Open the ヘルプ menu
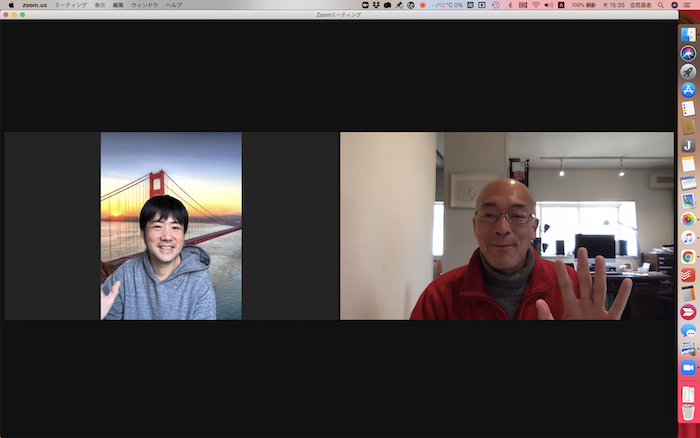 [x=174, y=5]
